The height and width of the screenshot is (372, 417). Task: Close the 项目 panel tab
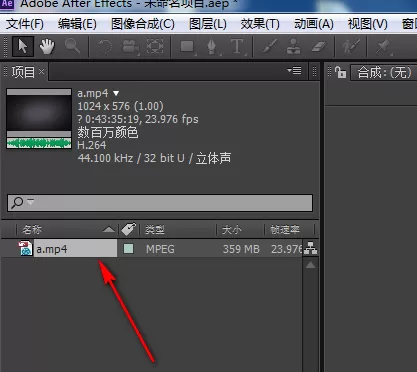(41, 72)
